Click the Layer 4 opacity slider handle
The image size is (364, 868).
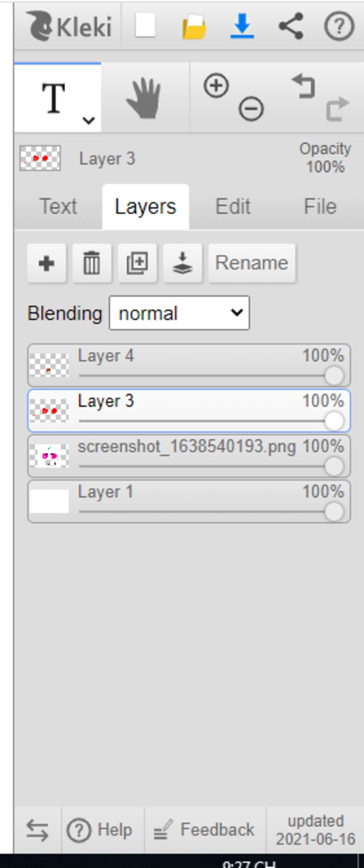[x=334, y=376]
